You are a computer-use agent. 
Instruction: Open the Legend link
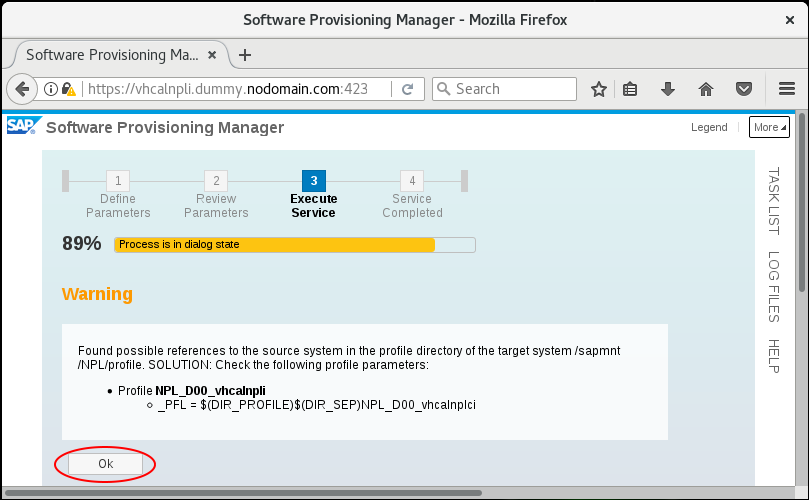click(709, 127)
